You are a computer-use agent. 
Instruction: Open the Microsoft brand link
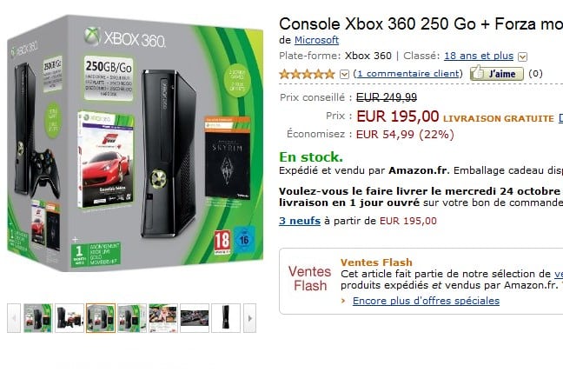coord(316,40)
